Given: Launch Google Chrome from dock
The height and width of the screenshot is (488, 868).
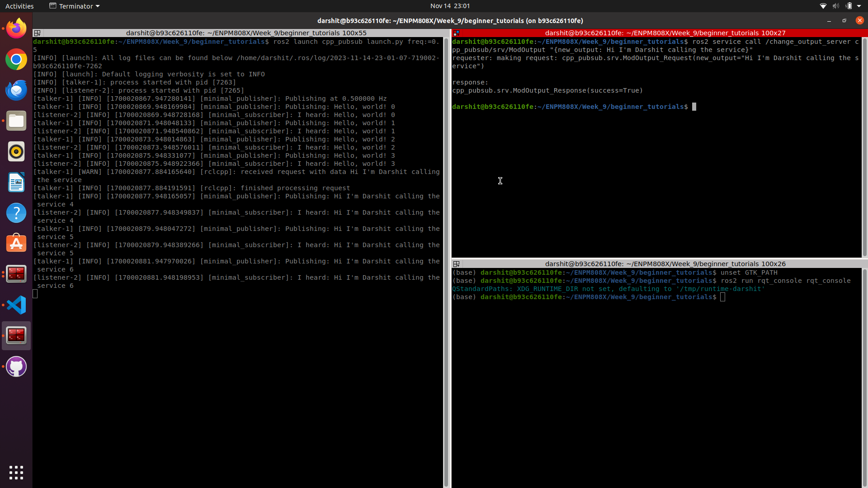Looking at the screenshot, I should 16,60.
